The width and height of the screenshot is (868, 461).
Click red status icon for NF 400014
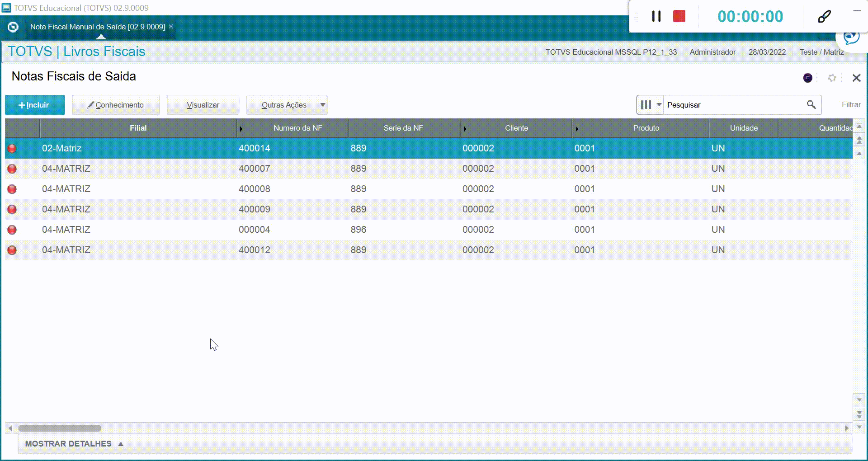12,148
